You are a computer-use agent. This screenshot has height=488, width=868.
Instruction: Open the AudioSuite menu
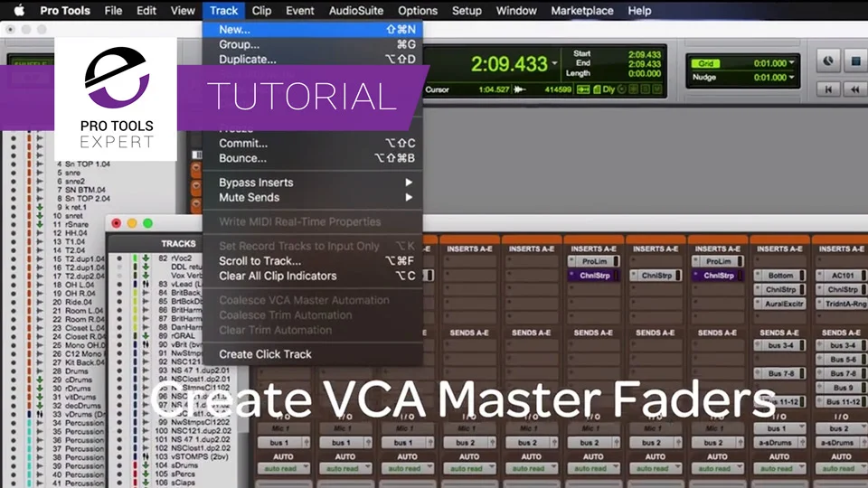pyautogui.click(x=356, y=11)
